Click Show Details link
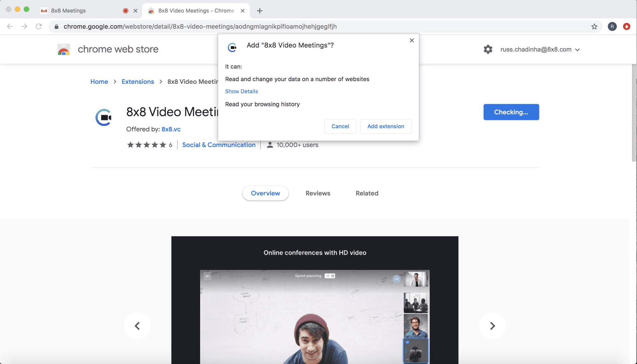 (241, 91)
